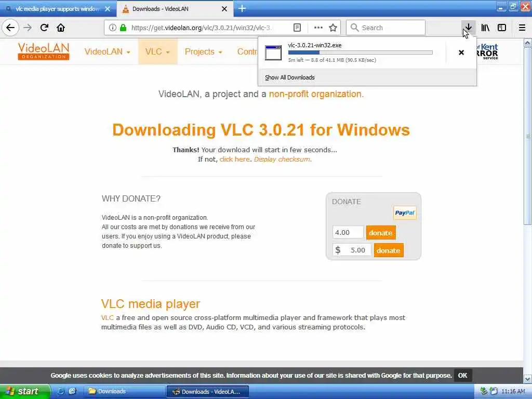Open the Downloads folder taskbar button
Image resolution: width=532 pixels, height=399 pixels.
tap(124, 391)
